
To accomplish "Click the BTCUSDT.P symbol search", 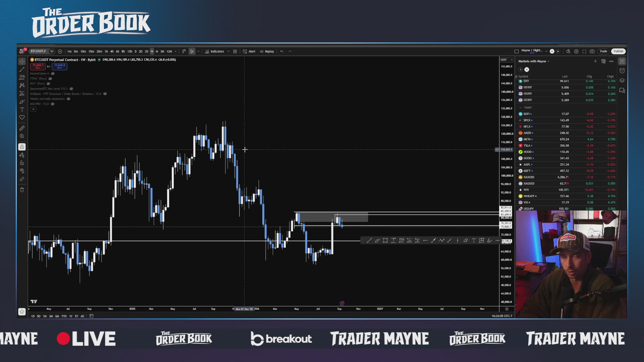I will pos(38,51).
